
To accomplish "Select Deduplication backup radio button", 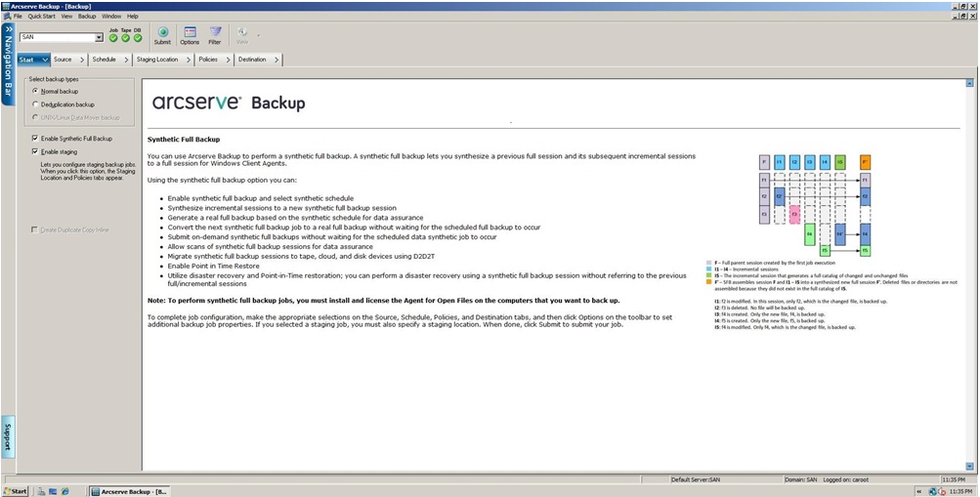I will pos(35,104).
